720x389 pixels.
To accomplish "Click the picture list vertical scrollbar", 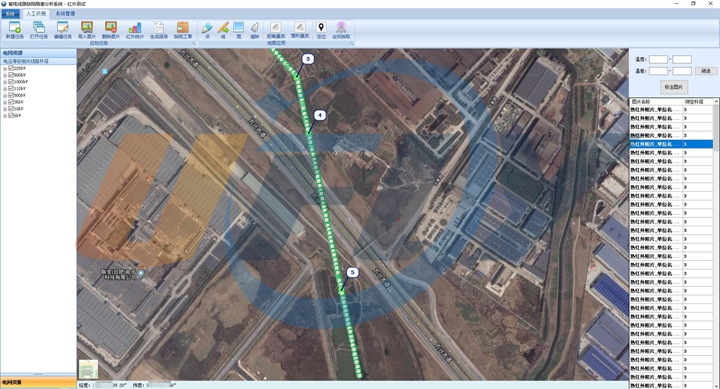I will click(716, 243).
